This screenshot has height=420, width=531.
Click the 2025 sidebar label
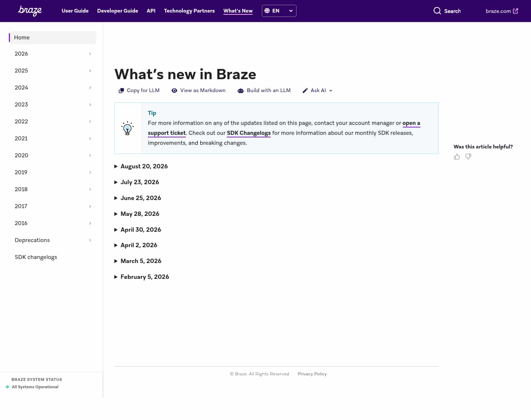(x=21, y=71)
